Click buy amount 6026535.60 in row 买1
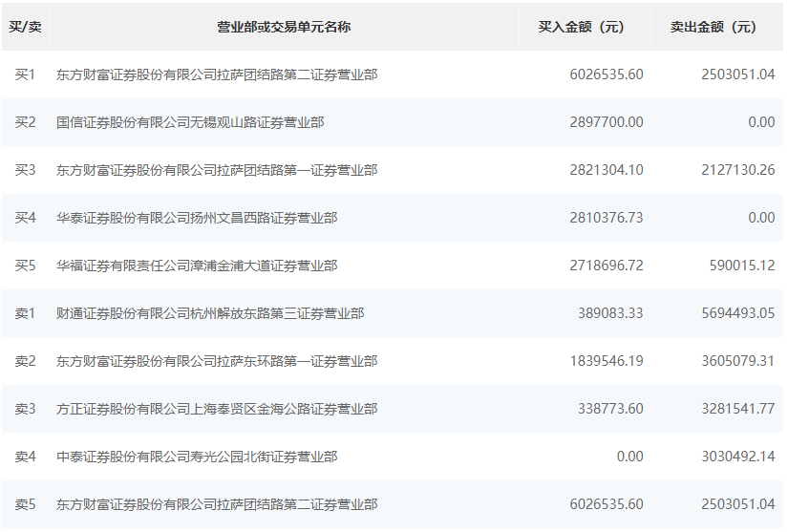The height and width of the screenshot is (532, 788). pos(607,74)
